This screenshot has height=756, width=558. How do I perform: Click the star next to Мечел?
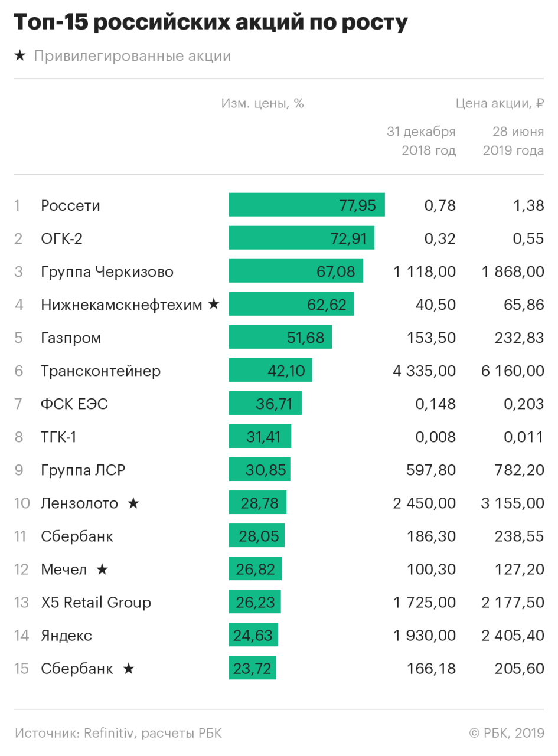(x=102, y=570)
